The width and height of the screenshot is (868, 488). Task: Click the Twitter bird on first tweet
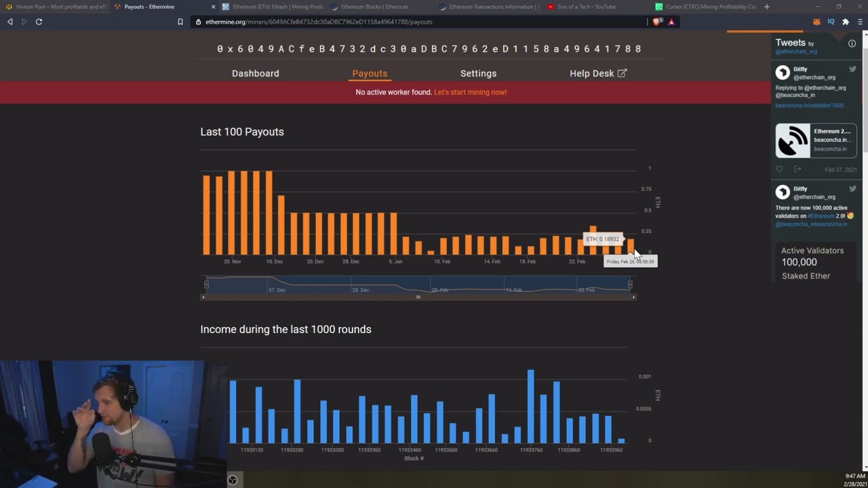[852, 69]
